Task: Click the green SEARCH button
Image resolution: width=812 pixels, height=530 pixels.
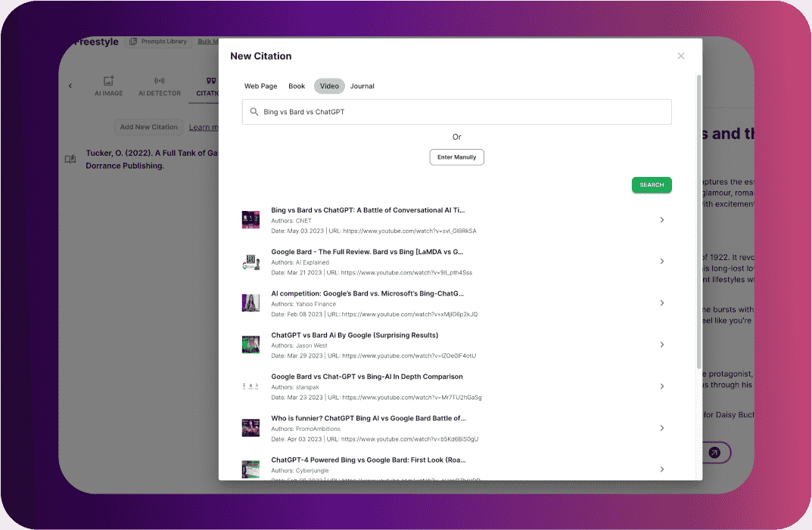Action: [x=652, y=184]
